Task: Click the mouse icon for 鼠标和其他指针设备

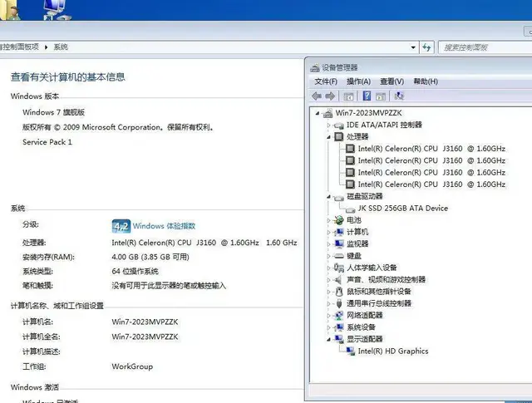Action: 338,292
